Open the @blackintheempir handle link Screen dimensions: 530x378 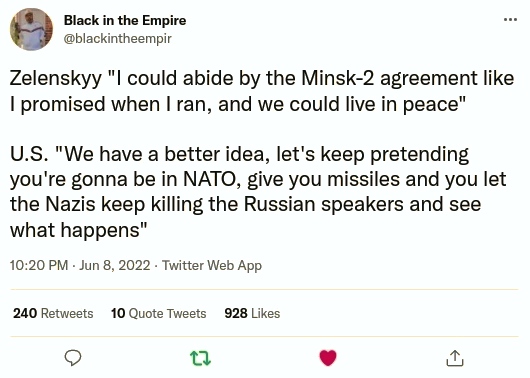[117, 39]
